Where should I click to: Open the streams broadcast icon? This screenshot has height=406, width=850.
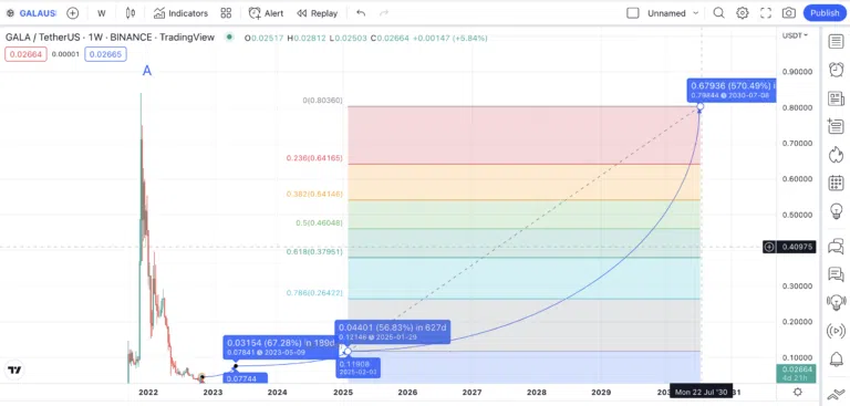coord(836,330)
